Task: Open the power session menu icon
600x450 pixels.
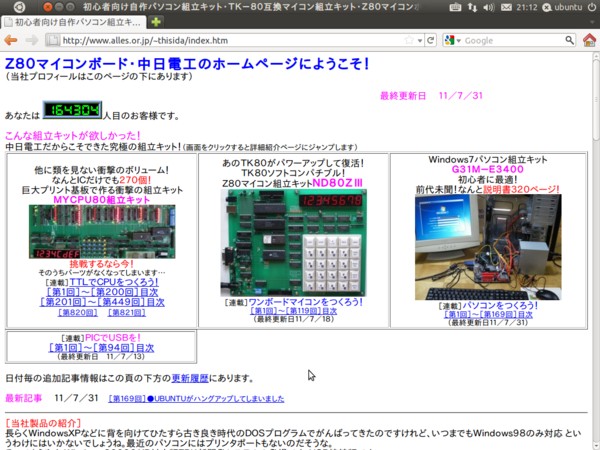Action: (x=592, y=7)
